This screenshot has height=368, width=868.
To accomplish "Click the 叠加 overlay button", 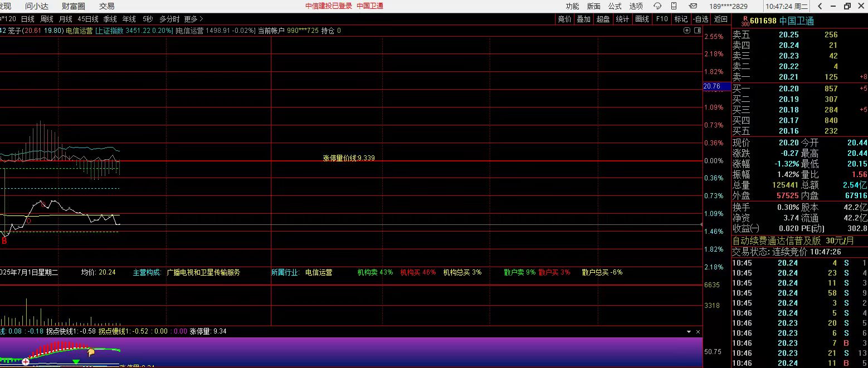I will coord(583,19).
